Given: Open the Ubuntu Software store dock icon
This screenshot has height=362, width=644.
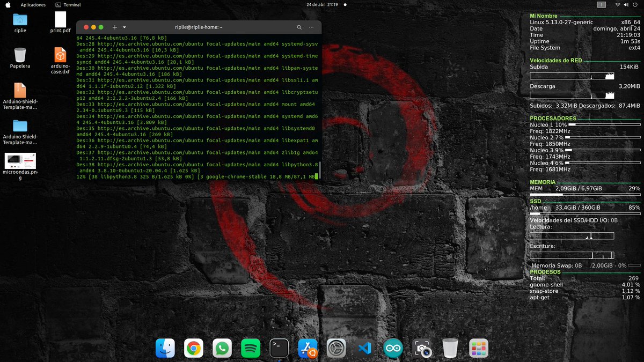Looking at the screenshot, I should coord(308,349).
